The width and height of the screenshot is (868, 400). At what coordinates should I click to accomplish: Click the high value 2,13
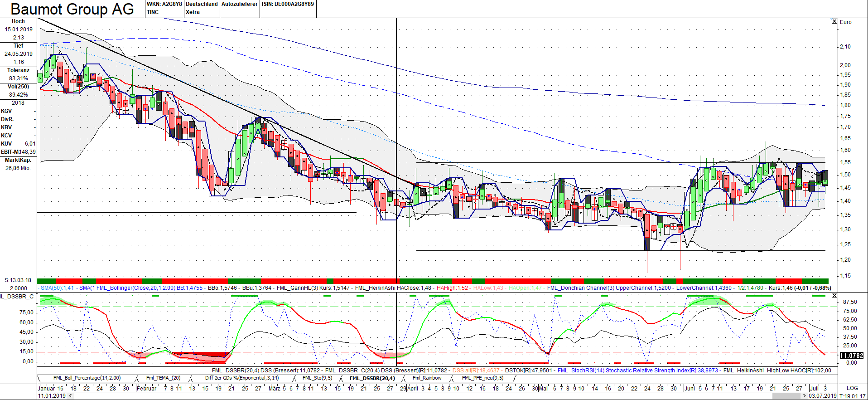(x=19, y=38)
